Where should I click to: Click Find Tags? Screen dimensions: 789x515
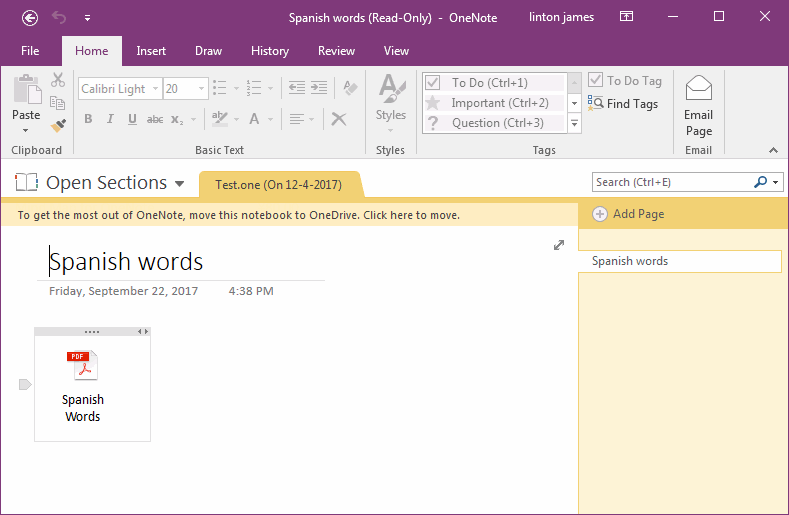(x=623, y=104)
